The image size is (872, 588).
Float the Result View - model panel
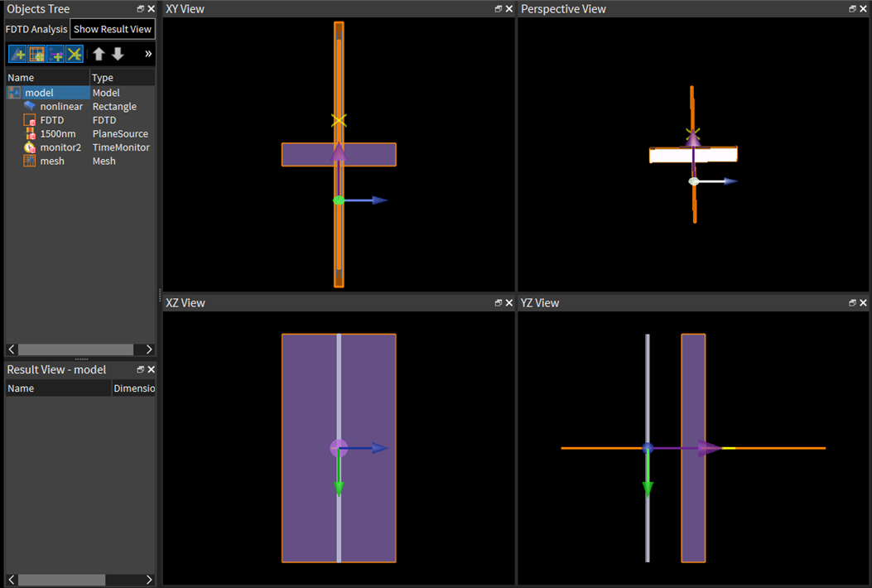141,369
